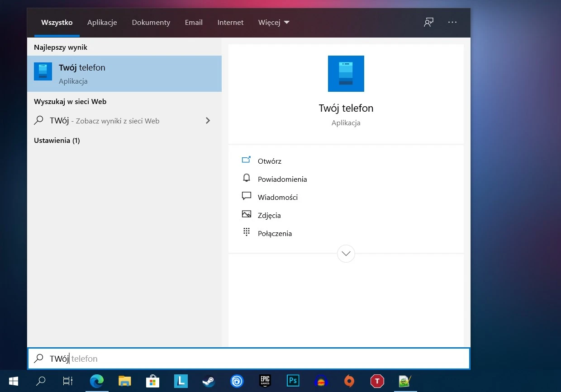Screen dimensions: 561x392
Task: Open Powiadomienia in Twój telefon
Action: [282, 179]
